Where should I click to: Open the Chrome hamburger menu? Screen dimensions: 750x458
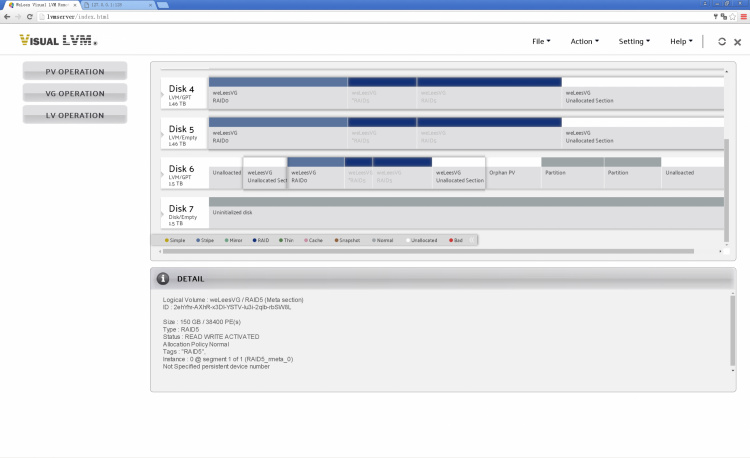pos(741,17)
